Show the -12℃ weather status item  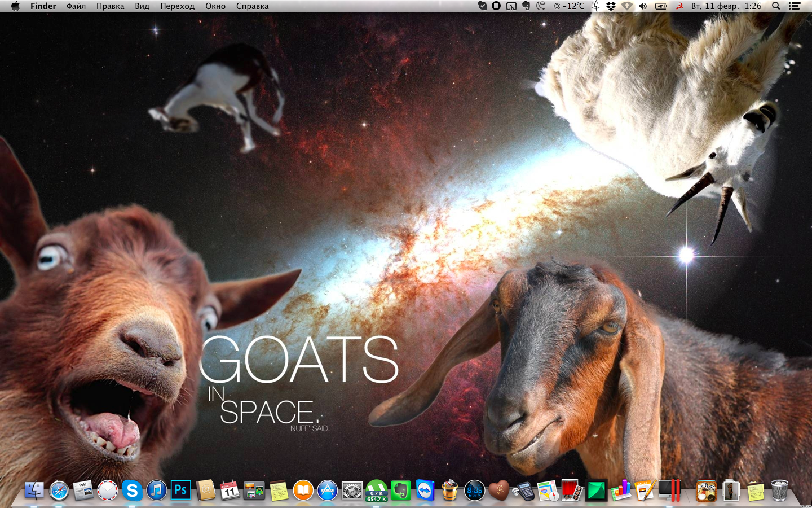coord(569,6)
